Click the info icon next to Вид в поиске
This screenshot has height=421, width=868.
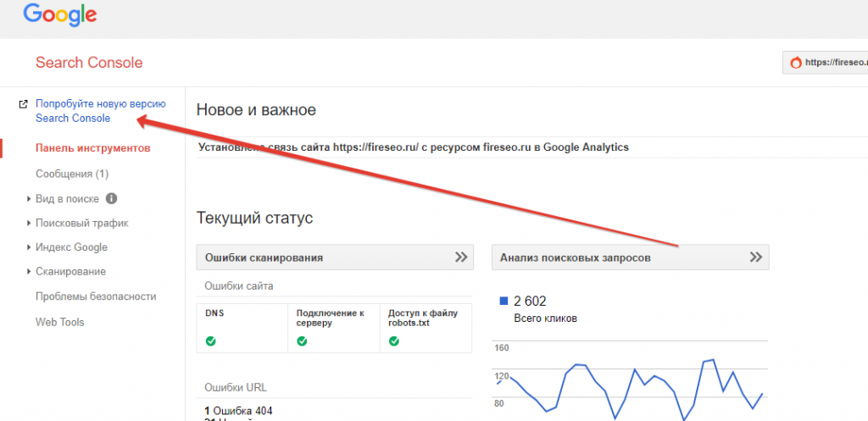coord(111,199)
